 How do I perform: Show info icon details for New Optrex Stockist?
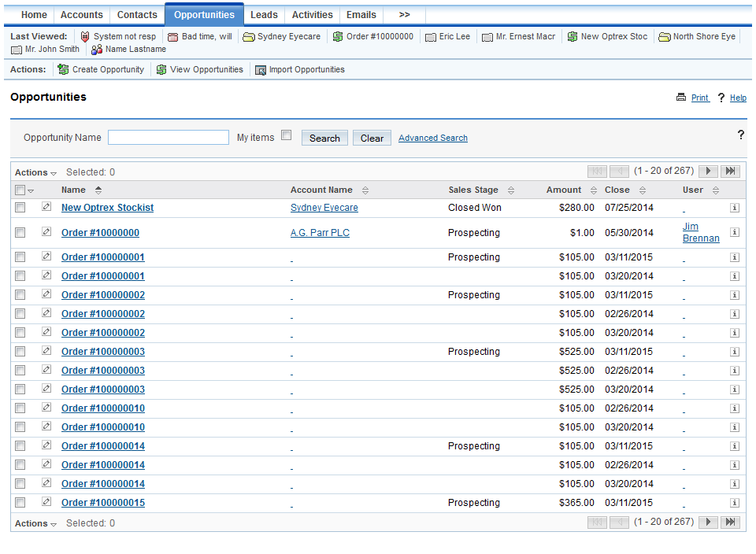point(734,208)
